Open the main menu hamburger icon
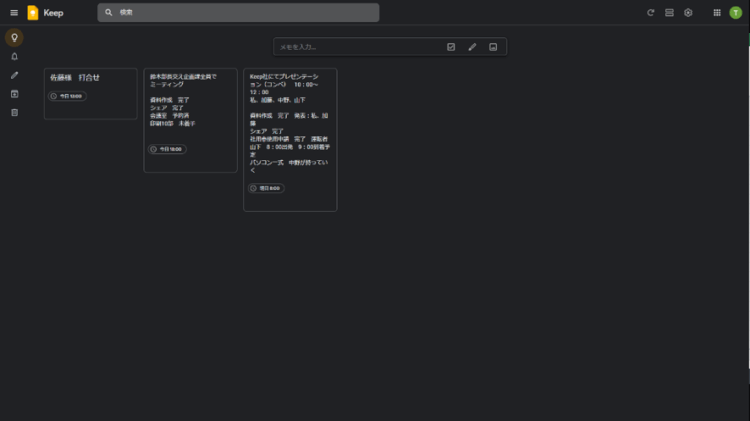The height and width of the screenshot is (421, 750). pos(14,13)
